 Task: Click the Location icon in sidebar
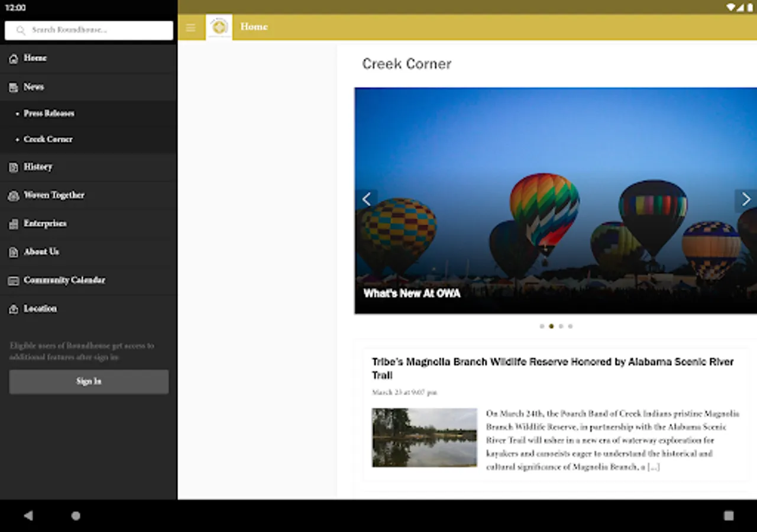click(x=13, y=309)
